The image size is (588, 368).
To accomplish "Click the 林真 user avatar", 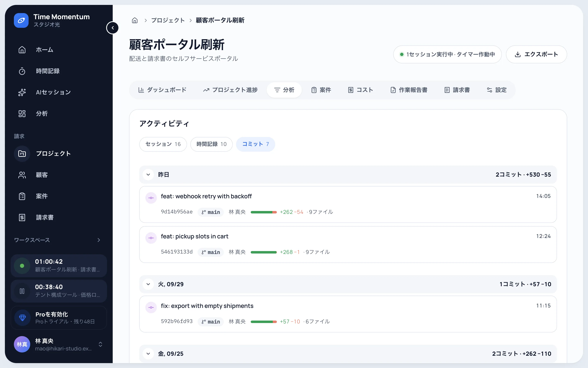I will pos(22,344).
